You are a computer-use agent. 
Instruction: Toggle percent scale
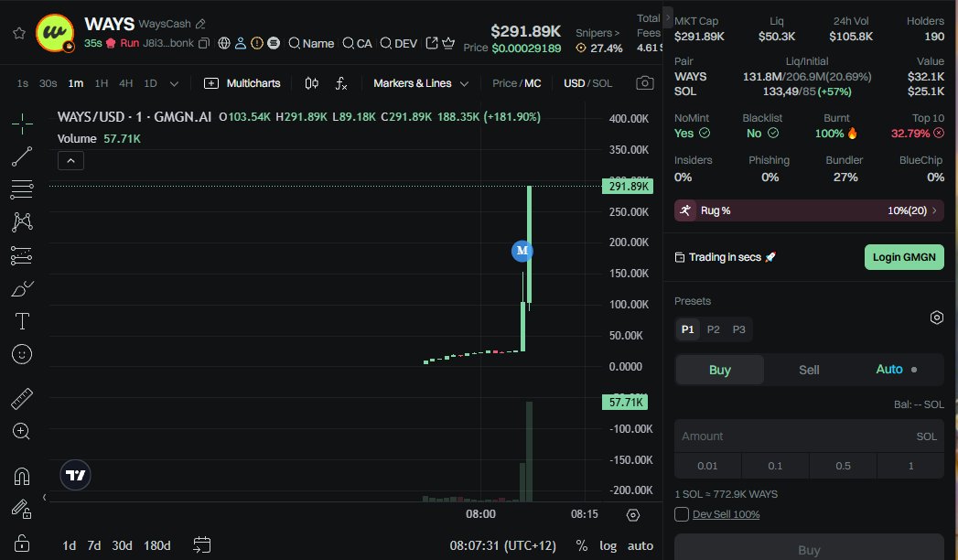[582, 545]
